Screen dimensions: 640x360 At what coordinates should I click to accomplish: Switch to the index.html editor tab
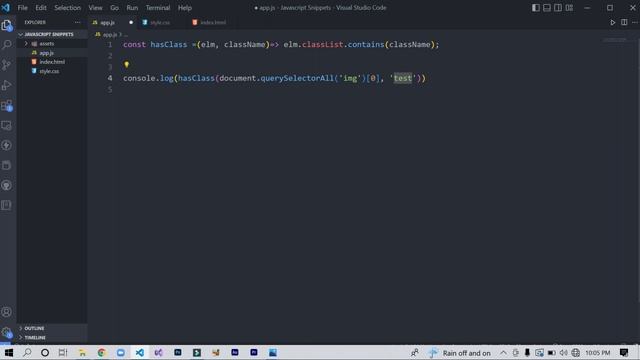(x=213, y=22)
